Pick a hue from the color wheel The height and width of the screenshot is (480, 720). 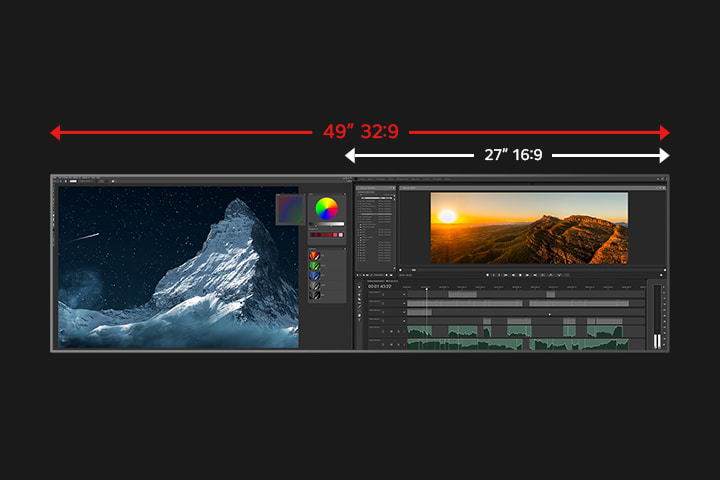pos(326,209)
